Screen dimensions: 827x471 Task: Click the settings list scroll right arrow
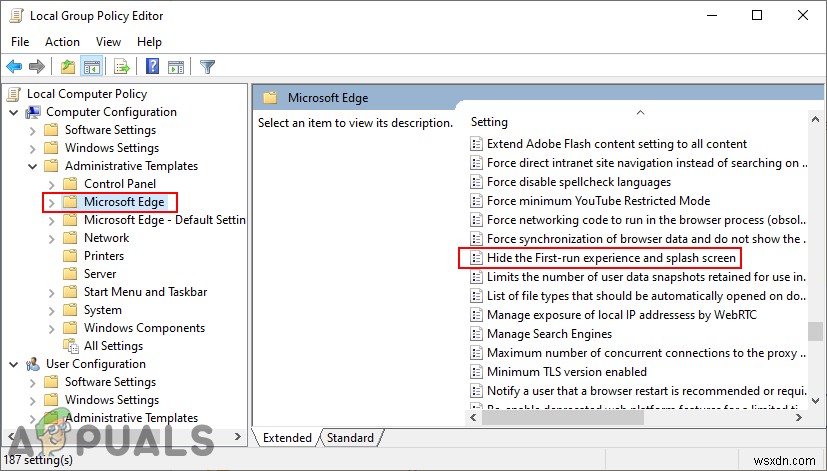point(799,418)
